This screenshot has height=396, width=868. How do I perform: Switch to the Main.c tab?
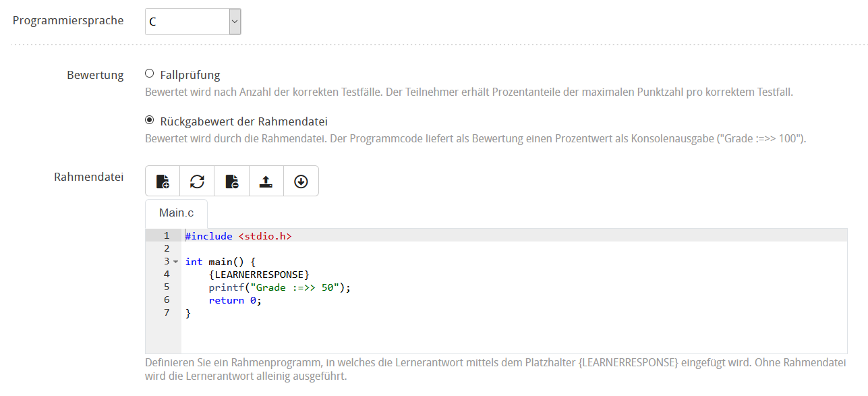tap(176, 213)
